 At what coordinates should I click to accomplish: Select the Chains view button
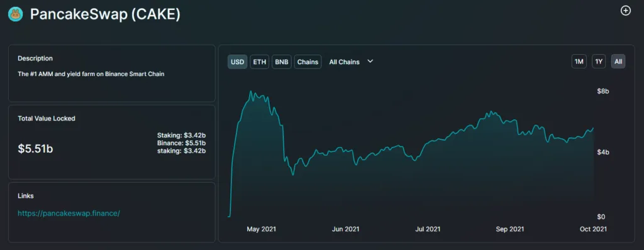[308, 62]
